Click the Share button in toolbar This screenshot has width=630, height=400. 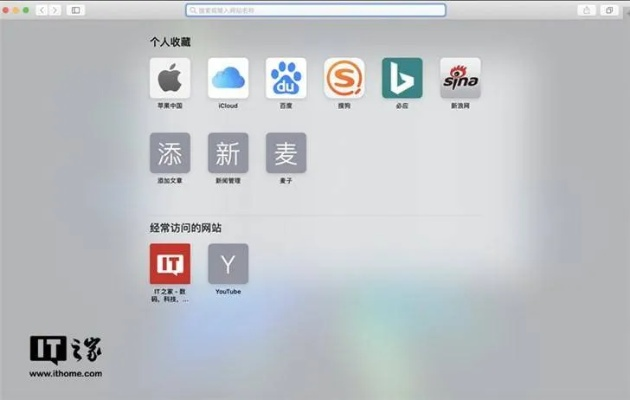tap(587, 10)
